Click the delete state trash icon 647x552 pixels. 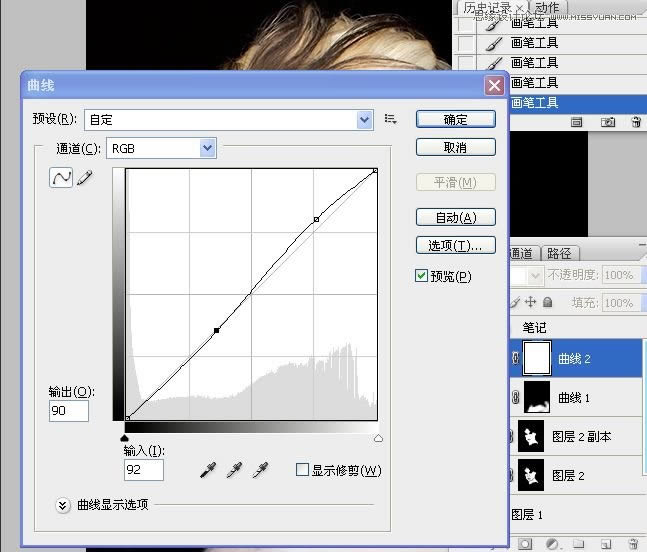point(636,122)
